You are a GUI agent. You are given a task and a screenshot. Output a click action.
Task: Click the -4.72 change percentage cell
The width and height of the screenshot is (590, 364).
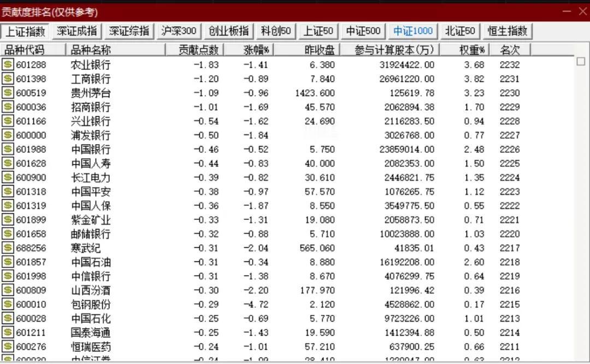coord(256,304)
